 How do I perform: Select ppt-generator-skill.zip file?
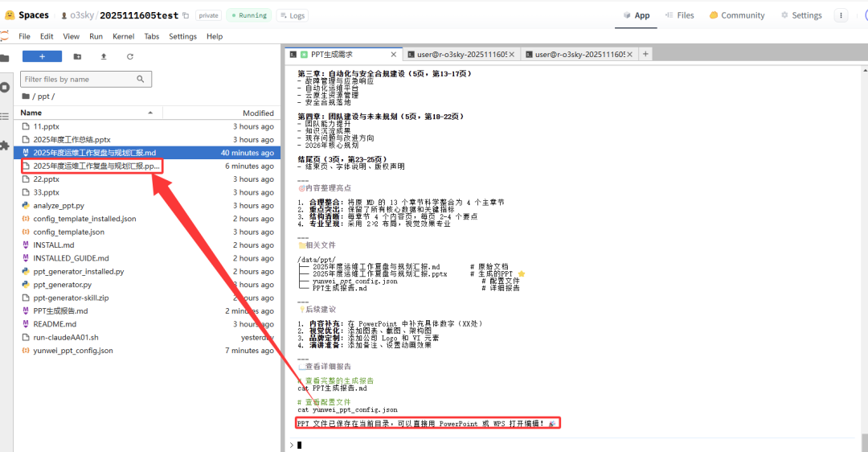147,298
